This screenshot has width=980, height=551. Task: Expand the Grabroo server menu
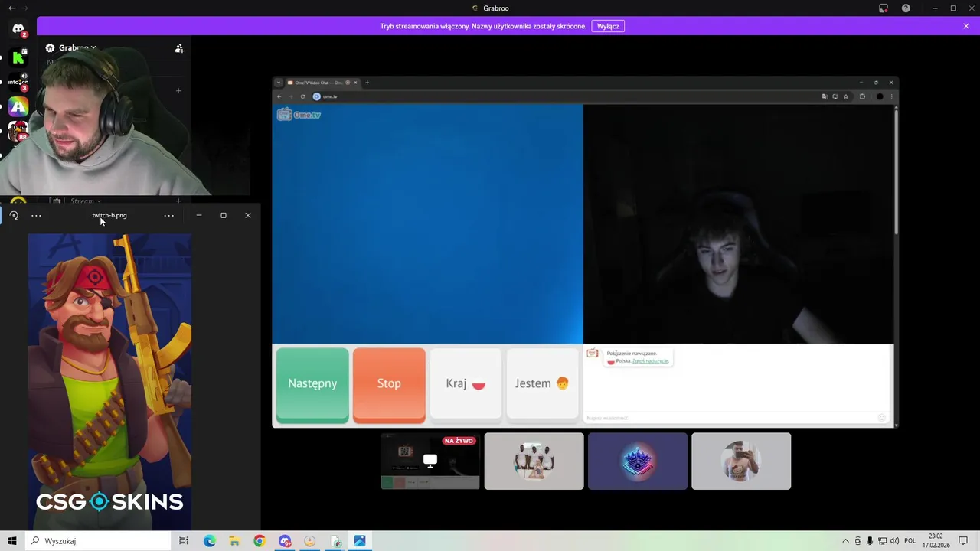click(x=77, y=47)
